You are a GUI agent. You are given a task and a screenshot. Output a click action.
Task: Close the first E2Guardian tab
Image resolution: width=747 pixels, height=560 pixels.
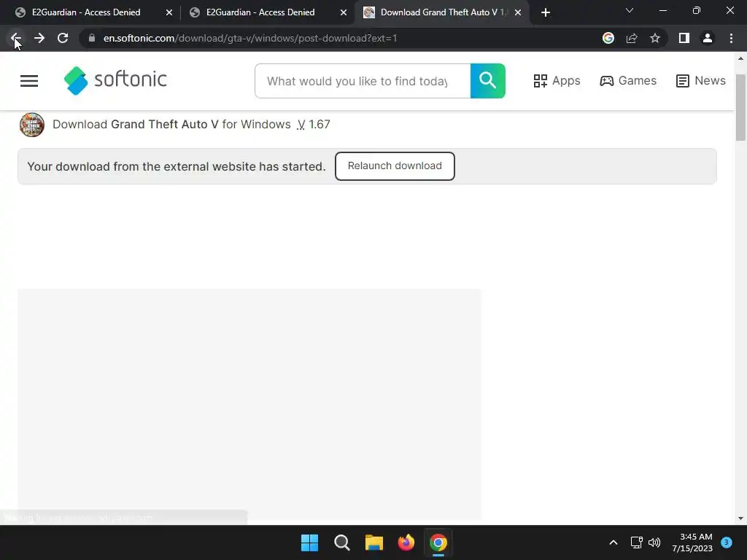click(x=169, y=12)
